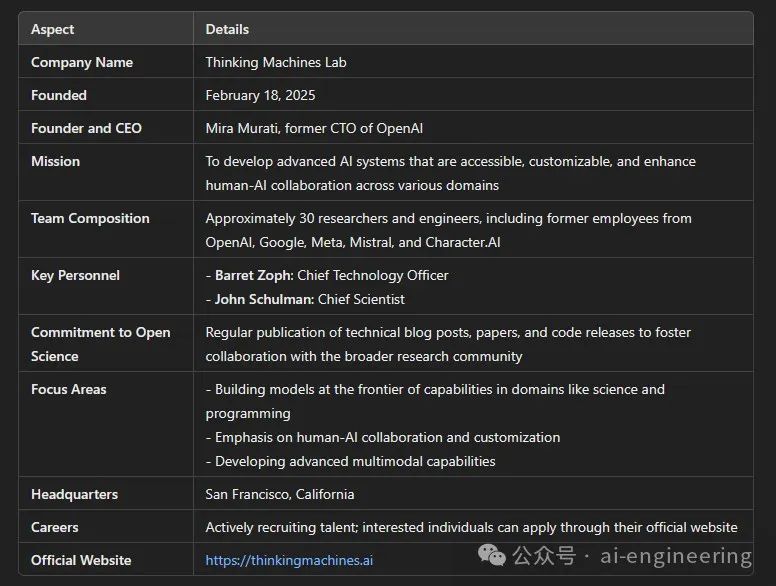Click the Thinking Machines Lab cell
The width and height of the screenshot is (776, 586).
(275, 62)
